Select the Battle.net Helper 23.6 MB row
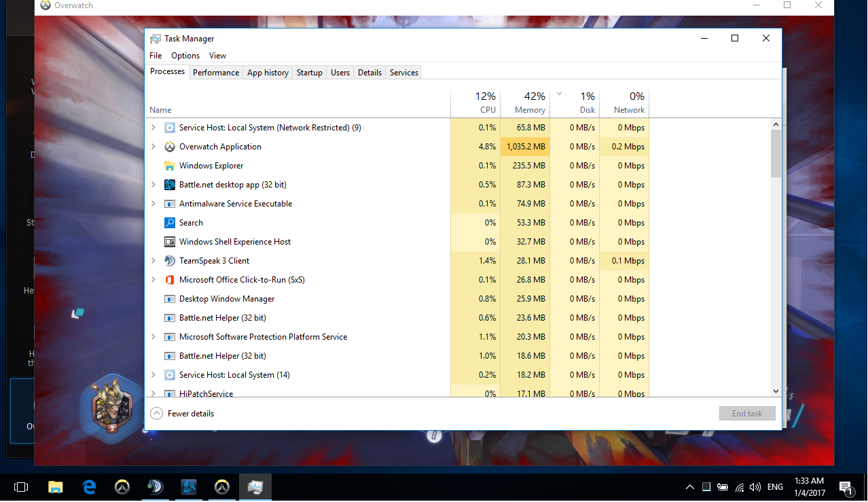 397,318
